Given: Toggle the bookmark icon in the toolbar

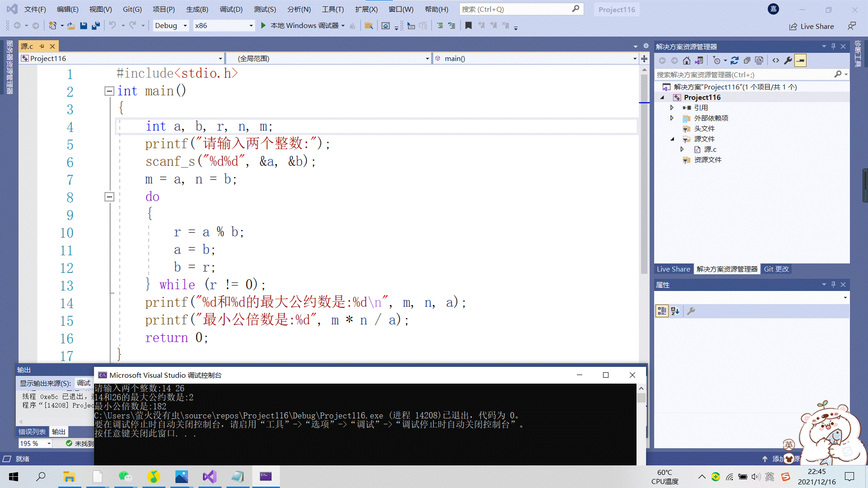Looking at the screenshot, I should pos(468,26).
